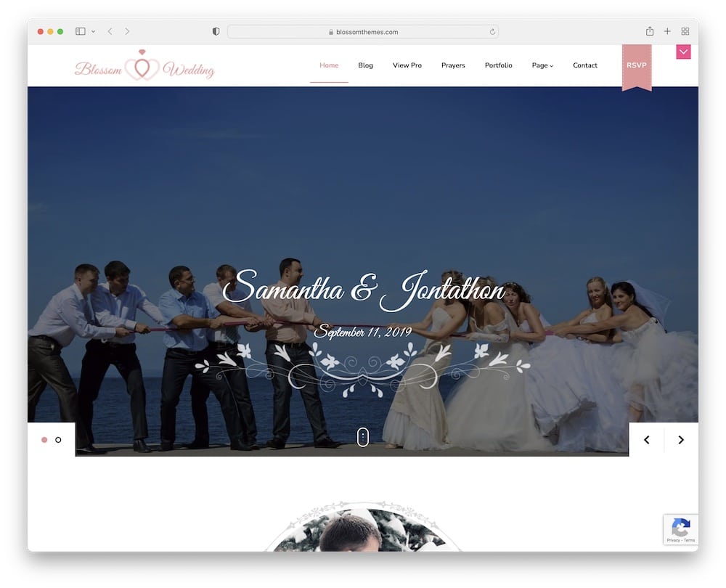Click the Samantha & Jontathon heading
726x588 pixels.
pos(364,290)
